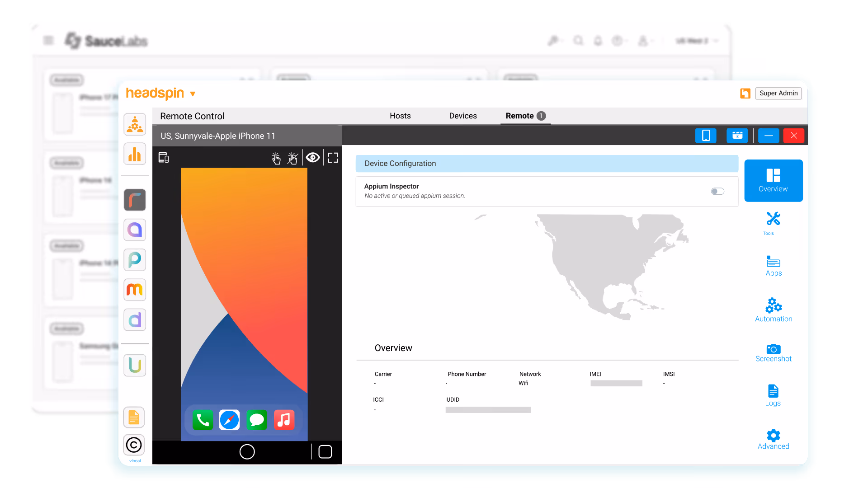Image resolution: width=868 pixels, height=488 pixels.
Task: Select the single-touch gesture icon
Action: point(276,158)
